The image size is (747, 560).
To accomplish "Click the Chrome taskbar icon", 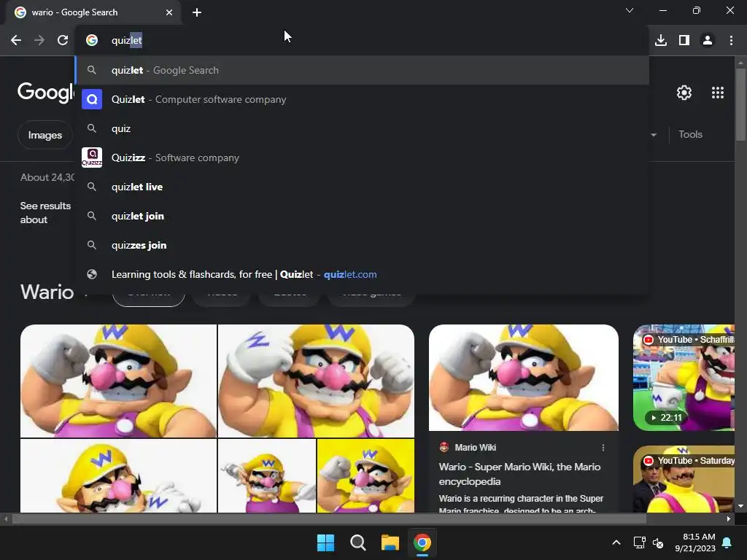I will coord(422,542).
